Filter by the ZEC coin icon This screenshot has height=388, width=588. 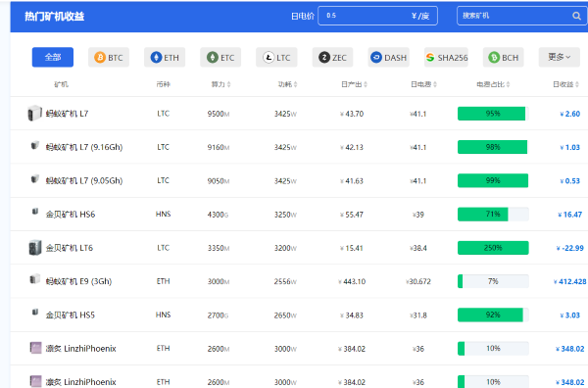tap(324, 58)
